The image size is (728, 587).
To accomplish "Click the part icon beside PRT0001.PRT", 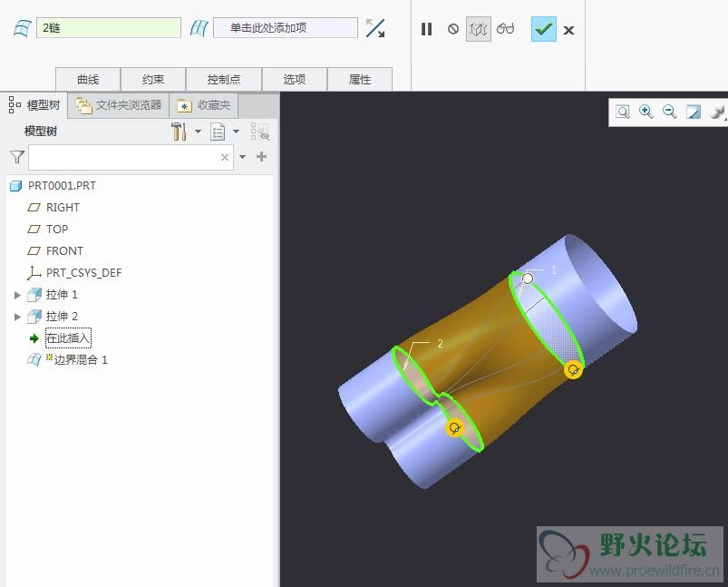I will (16, 186).
